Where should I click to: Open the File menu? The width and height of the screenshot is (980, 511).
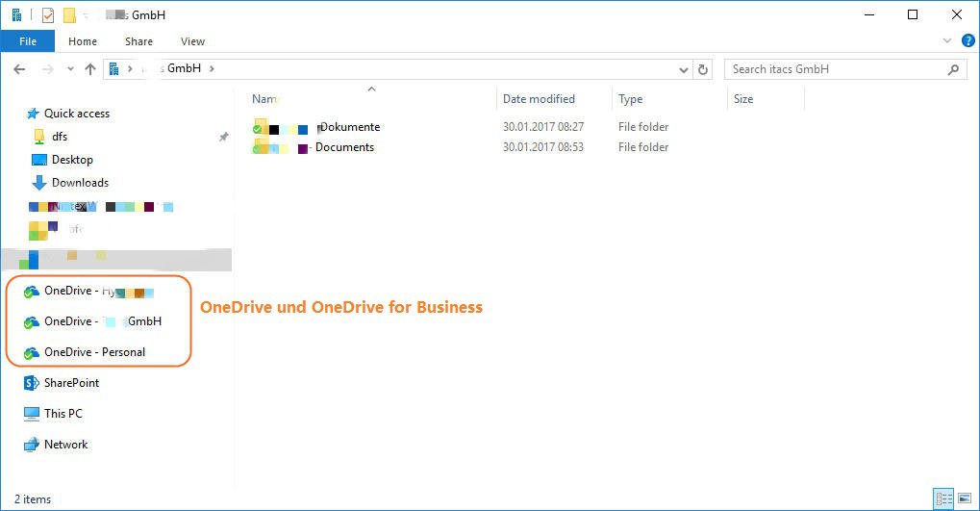[x=28, y=41]
